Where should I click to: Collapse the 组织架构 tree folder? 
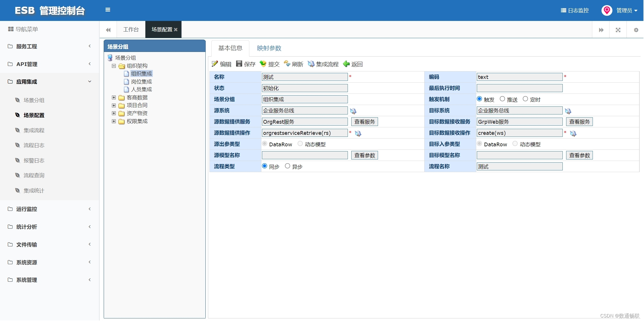pyautogui.click(x=114, y=66)
